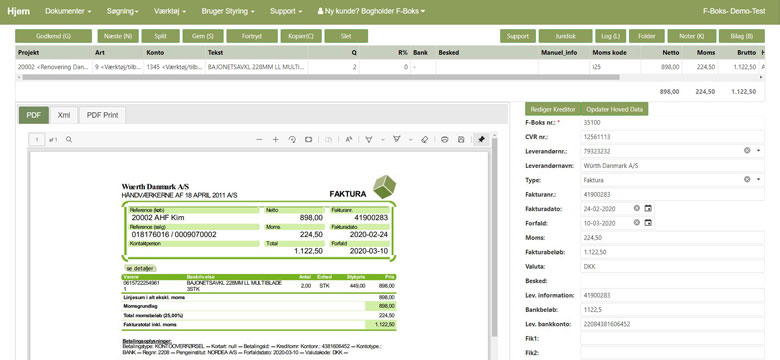
Task: Expand the Type dropdown arrow
Action: [759, 180]
